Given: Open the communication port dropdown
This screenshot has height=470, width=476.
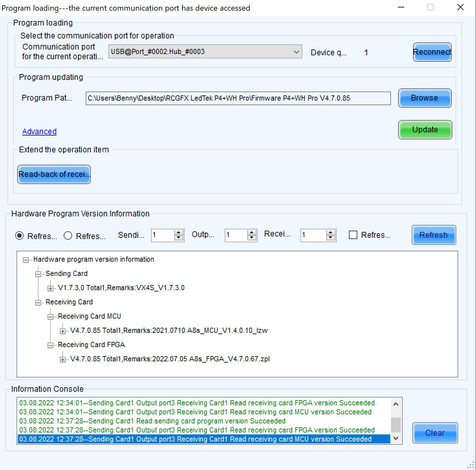Looking at the screenshot, I should pyautogui.click(x=205, y=52).
